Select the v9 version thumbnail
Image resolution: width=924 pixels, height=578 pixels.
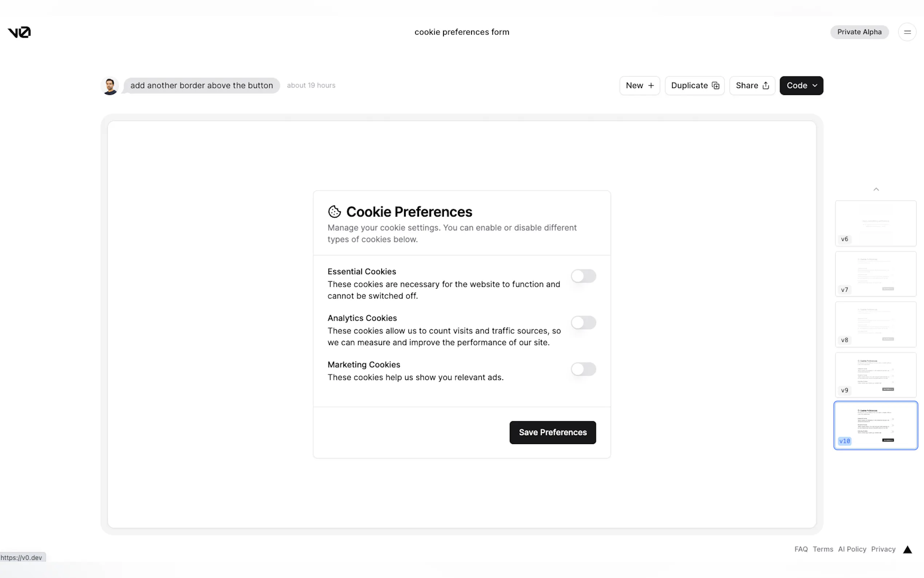click(x=876, y=375)
